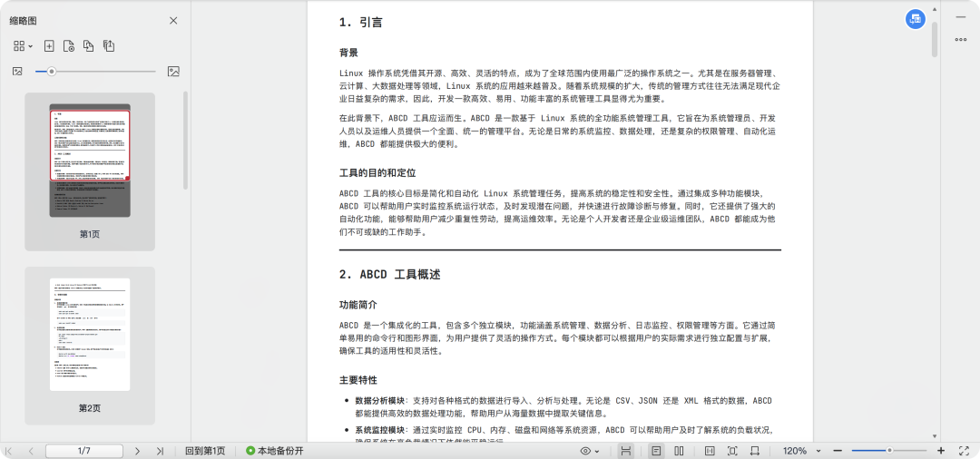The height and width of the screenshot is (459, 980).
Task: Click the 1/7 page number field
Action: [x=84, y=451]
